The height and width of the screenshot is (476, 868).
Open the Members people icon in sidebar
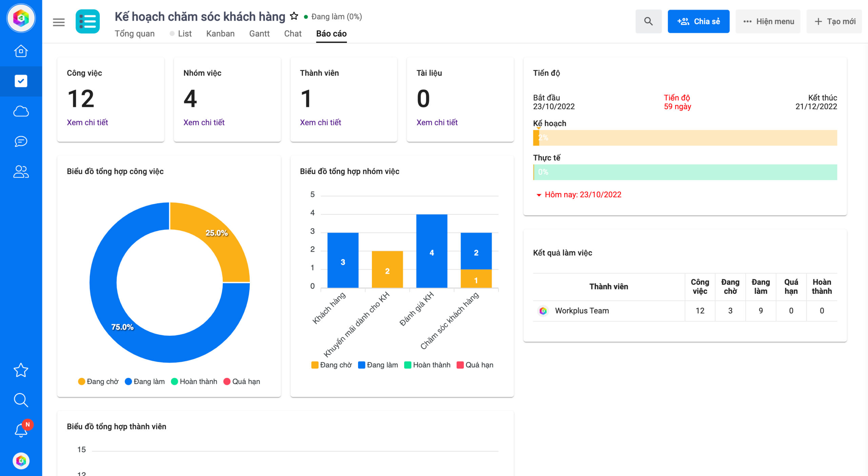coord(21,171)
